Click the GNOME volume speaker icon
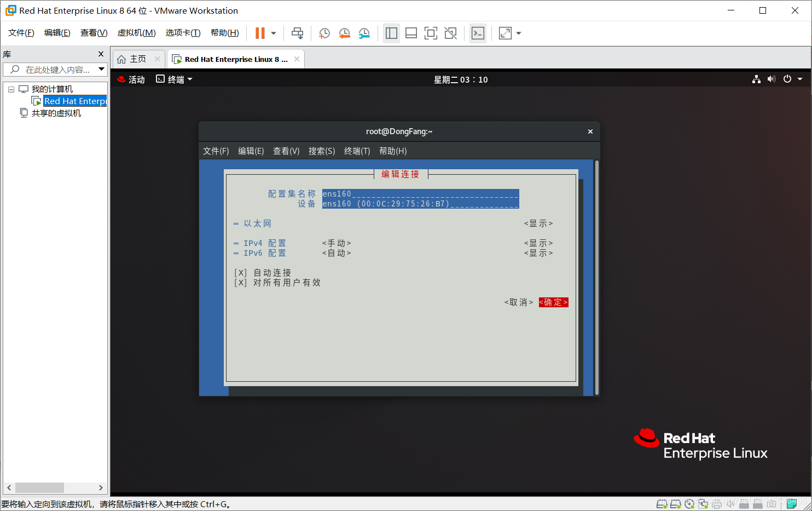 coord(772,79)
